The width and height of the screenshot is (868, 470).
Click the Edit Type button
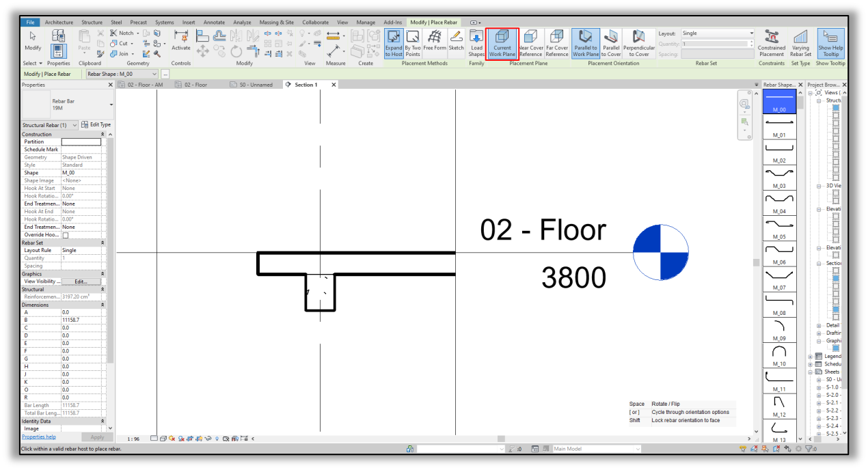point(97,124)
